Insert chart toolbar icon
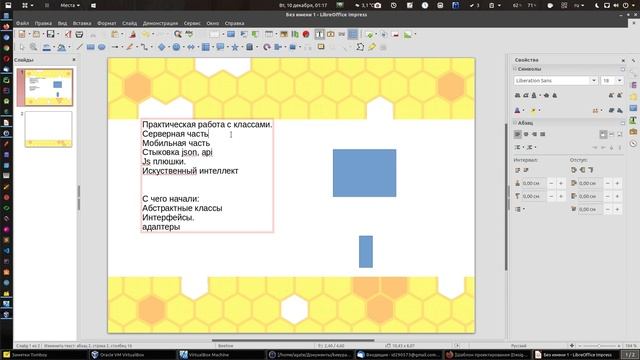Image resolution: width=640 pixels, height=360 pixels. pyautogui.click(x=295, y=35)
